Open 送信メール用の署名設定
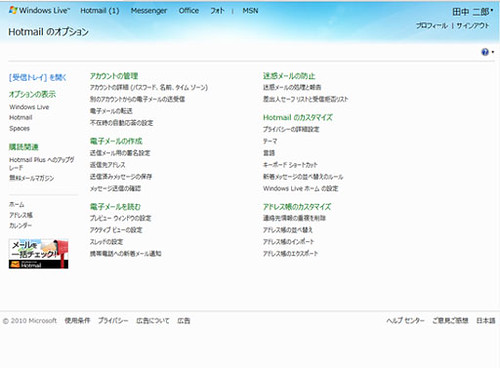The image size is (500, 368). click(120, 153)
